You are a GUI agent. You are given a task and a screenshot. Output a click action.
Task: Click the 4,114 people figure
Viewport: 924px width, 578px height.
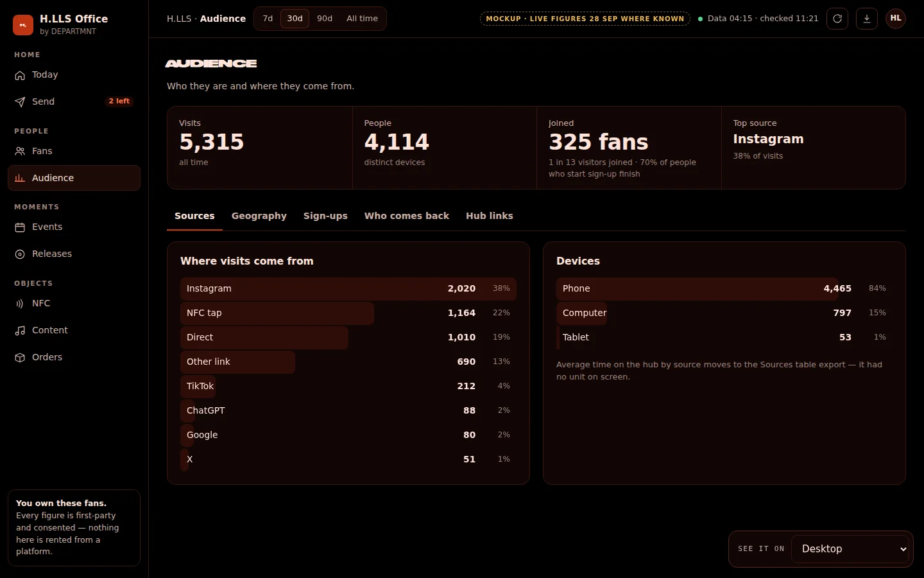(397, 142)
